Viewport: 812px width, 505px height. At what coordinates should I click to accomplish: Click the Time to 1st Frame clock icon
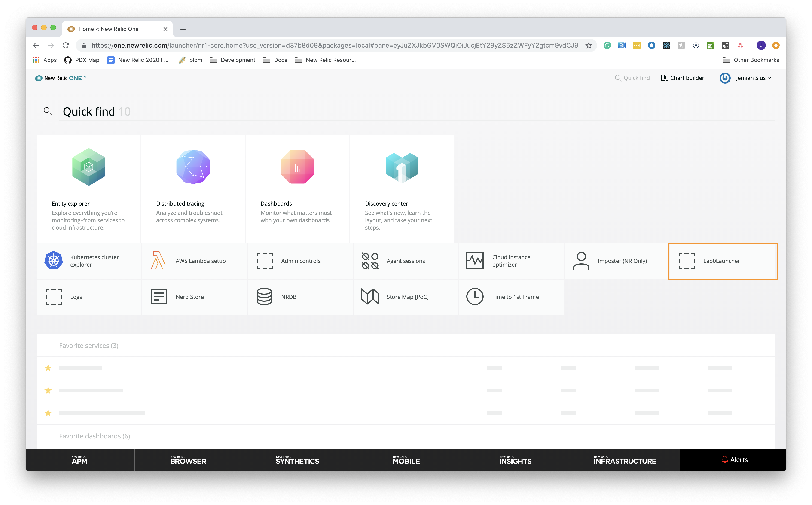click(x=475, y=297)
